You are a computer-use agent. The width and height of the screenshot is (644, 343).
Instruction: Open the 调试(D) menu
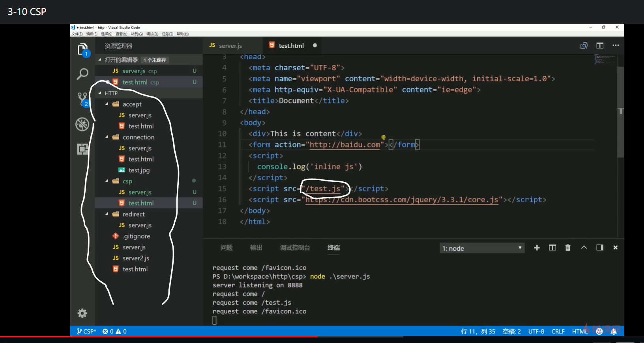[152, 34]
